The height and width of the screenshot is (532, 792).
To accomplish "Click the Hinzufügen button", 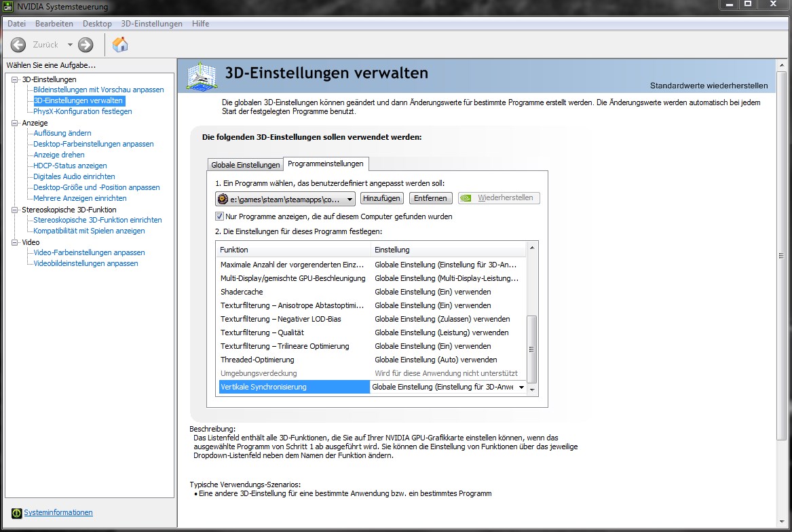I will tap(382, 198).
